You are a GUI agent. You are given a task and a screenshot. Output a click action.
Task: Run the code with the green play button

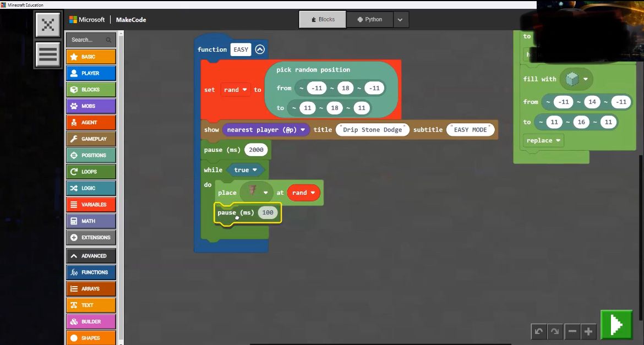(x=616, y=324)
